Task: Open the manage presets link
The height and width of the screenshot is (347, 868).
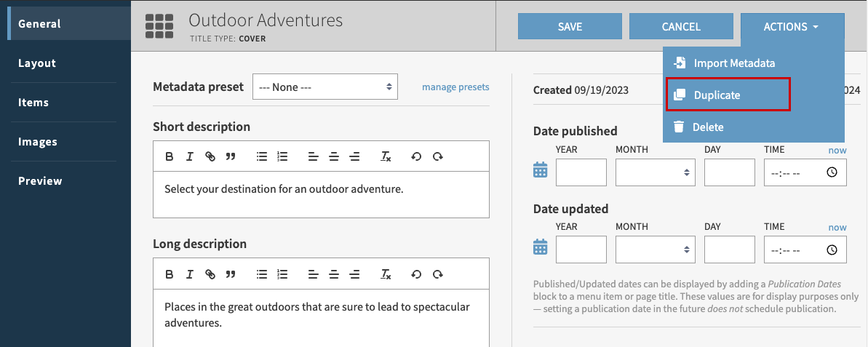Action: (x=455, y=87)
